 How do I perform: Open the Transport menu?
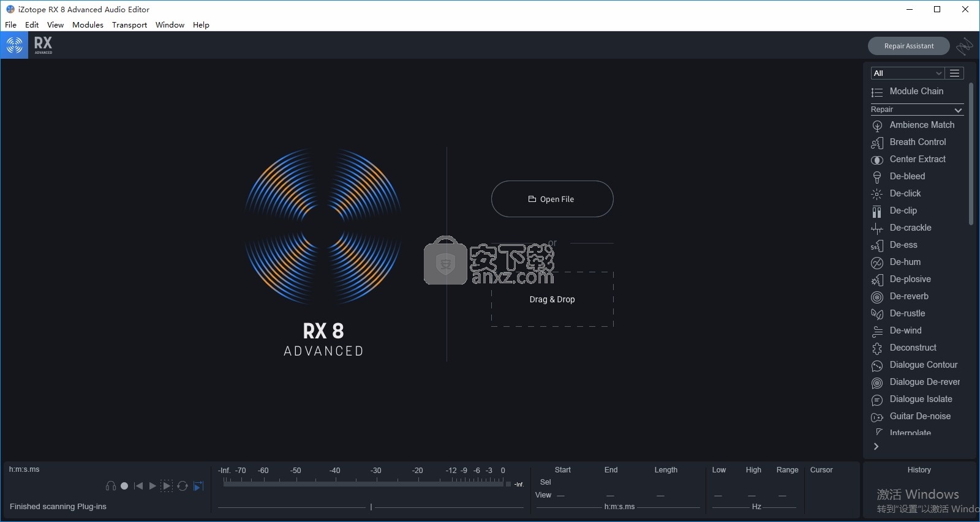pyautogui.click(x=129, y=25)
